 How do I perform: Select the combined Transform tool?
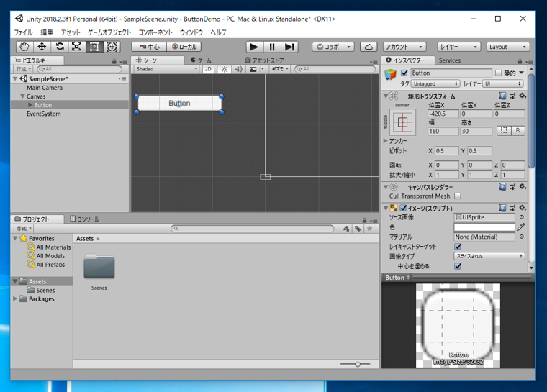(112, 47)
